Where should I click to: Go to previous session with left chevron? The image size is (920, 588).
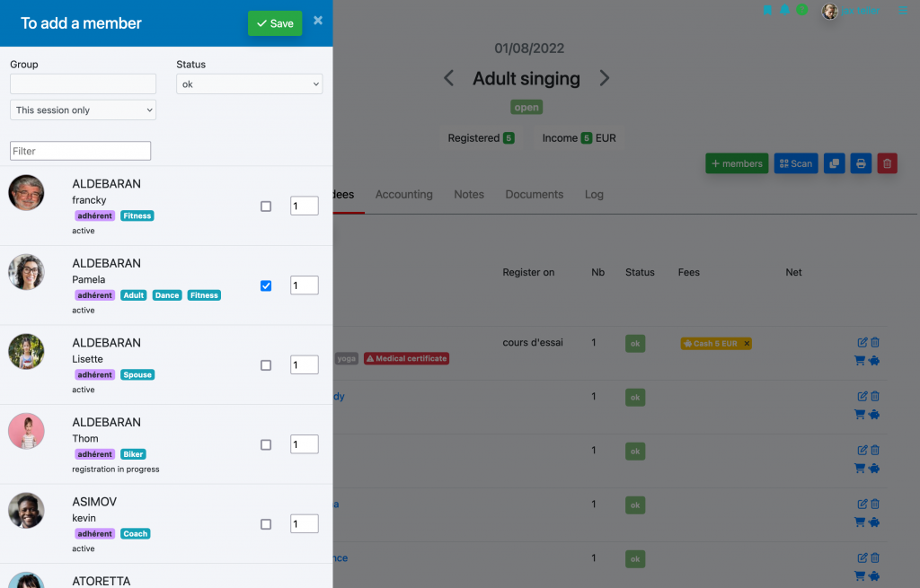(x=449, y=78)
